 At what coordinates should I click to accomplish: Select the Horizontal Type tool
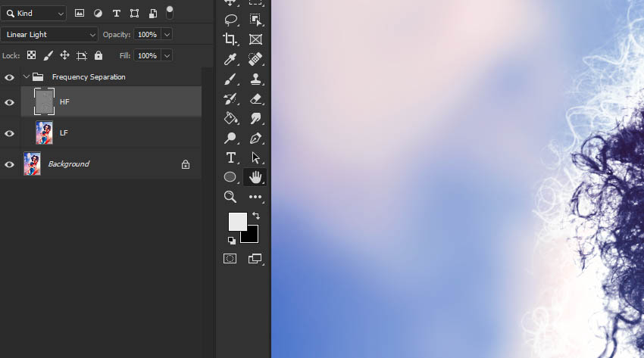pos(230,157)
